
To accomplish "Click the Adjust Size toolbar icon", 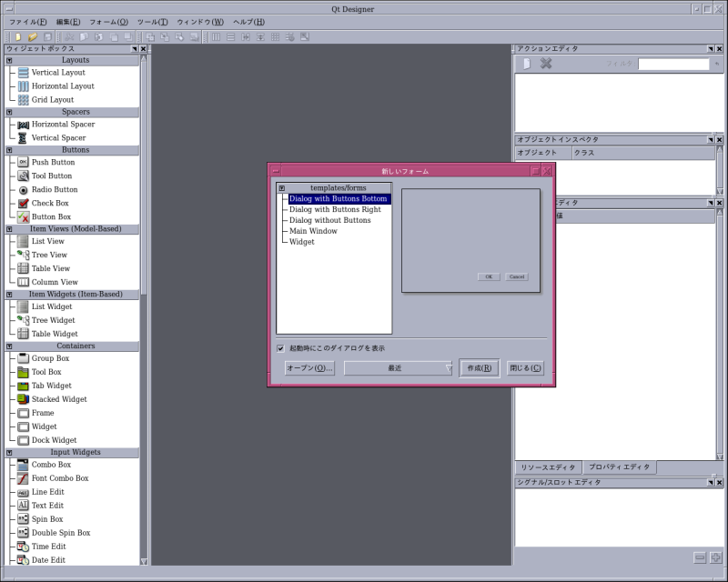I will (x=305, y=36).
